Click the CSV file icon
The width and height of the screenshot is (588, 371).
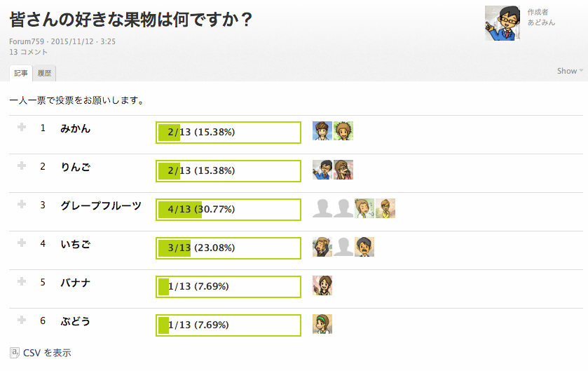click(x=15, y=352)
